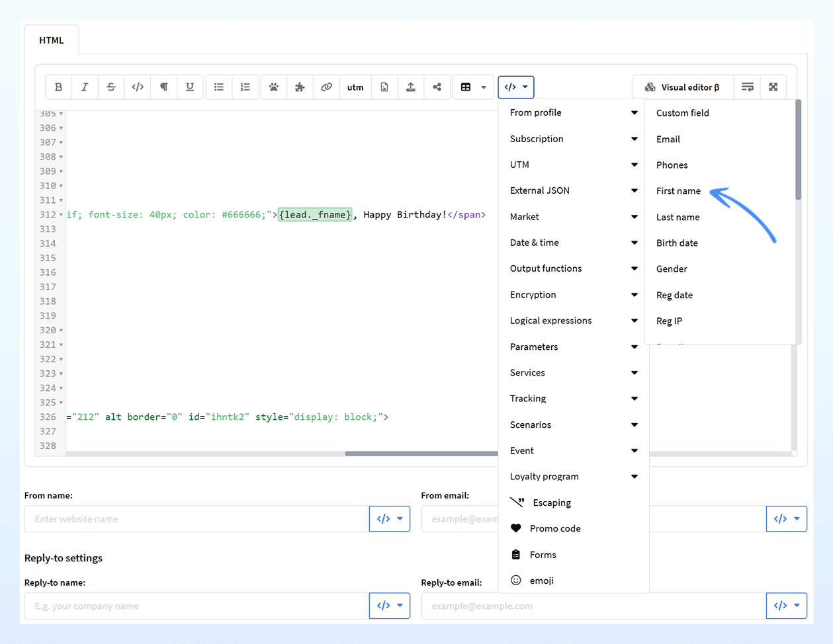Expand the From profile submenu
Image resolution: width=833 pixels, height=644 pixels.
pyautogui.click(x=574, y=112)
